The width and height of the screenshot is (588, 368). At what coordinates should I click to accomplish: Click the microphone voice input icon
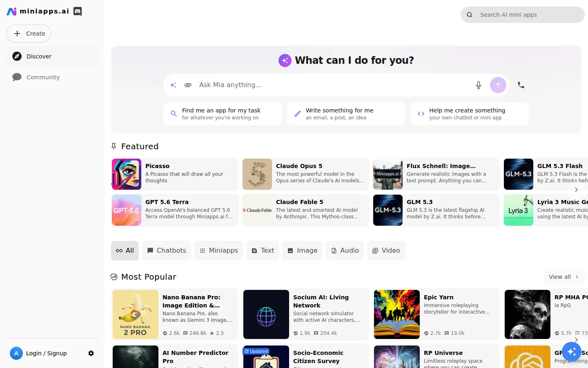(x=479, y=85)
